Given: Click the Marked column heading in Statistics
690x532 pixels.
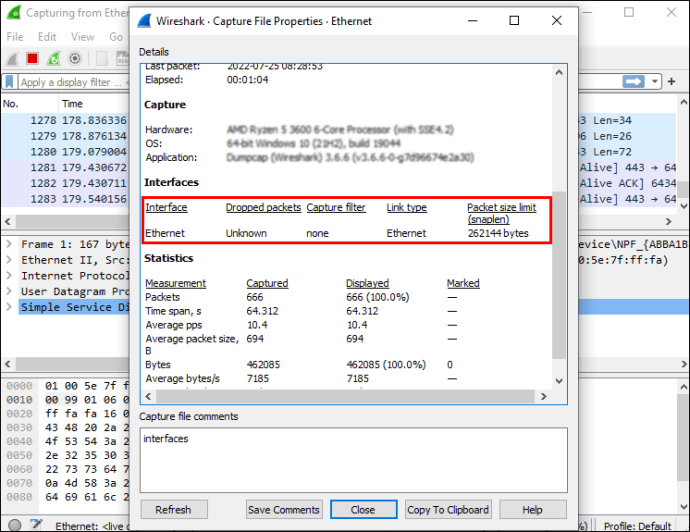Looking at the screenshot, I should pyautogui.click(x=463, y=283).
